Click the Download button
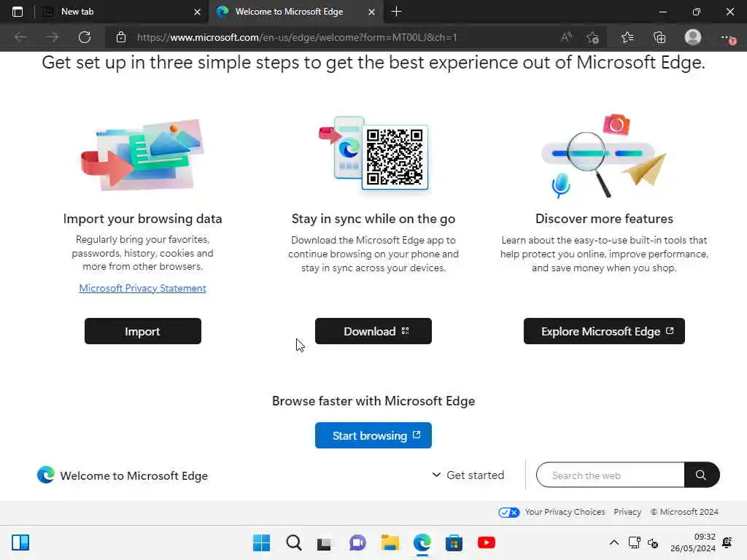747x560 pixels. (x=373, y=331)
